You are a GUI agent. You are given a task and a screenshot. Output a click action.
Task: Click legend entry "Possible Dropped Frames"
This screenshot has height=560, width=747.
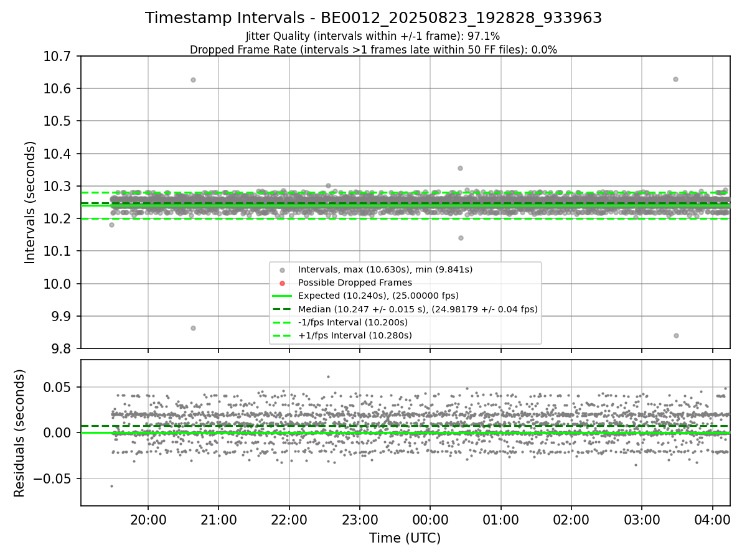pyautogui.click(x=355, y=282)
